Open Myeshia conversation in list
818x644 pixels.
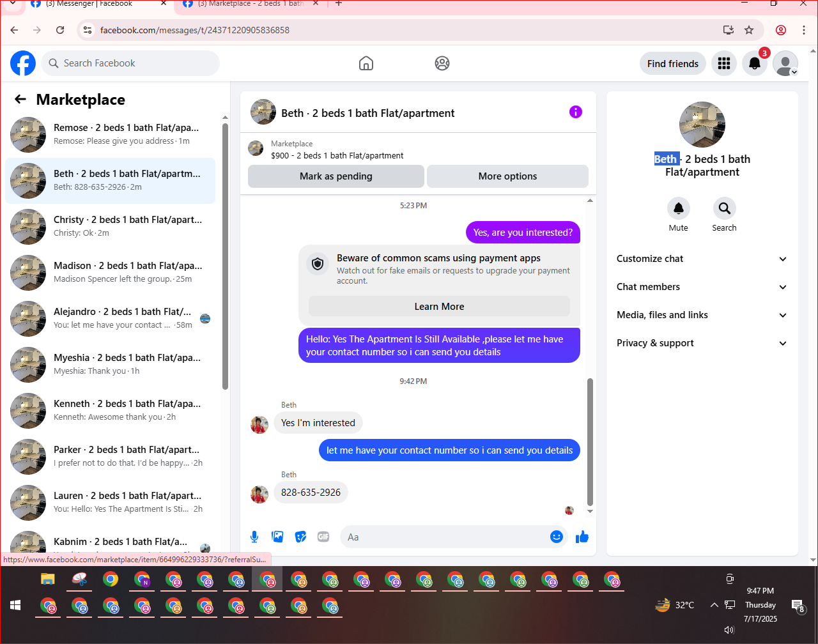110,364
